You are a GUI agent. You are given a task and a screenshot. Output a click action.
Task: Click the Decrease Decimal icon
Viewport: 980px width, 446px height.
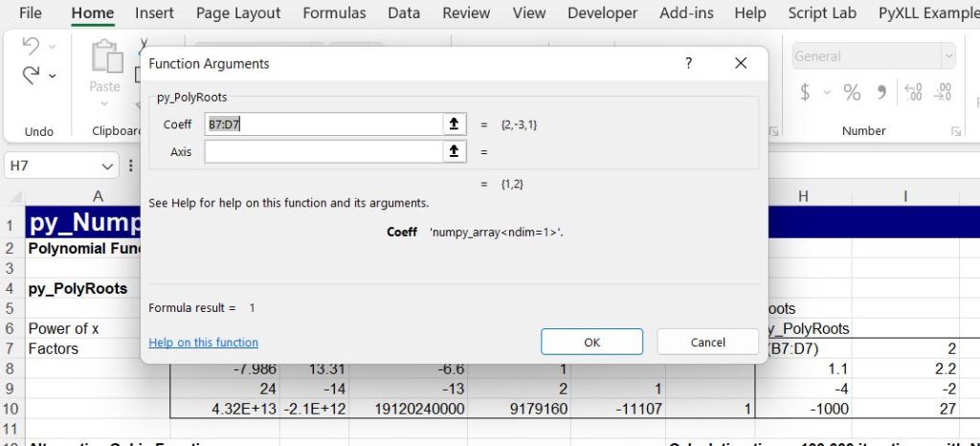(x=944, y=93)
